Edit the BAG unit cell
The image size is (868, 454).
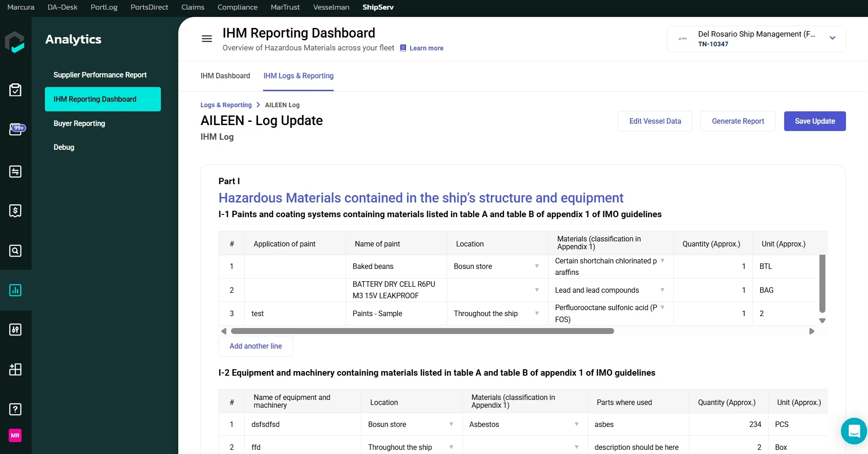[x=785, y=290]
